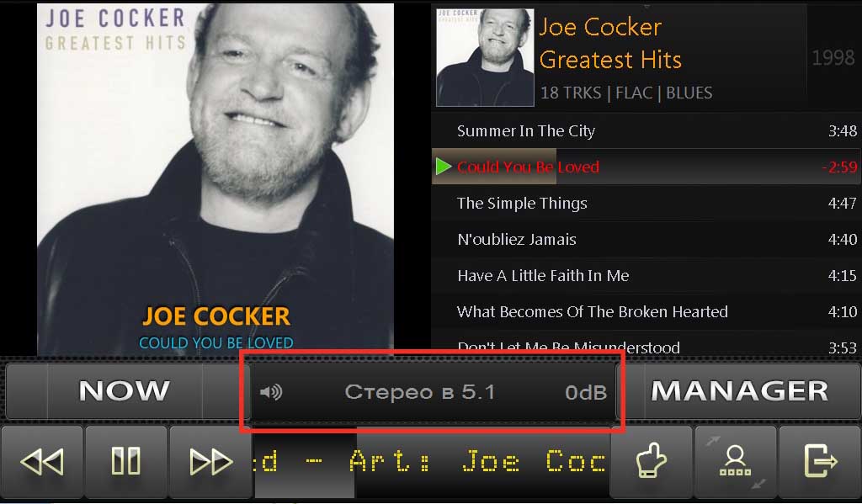The width and height of the screenshot is (862, 504).
Task: Click the 0dB volume level readout
Action: pos(586,392)
